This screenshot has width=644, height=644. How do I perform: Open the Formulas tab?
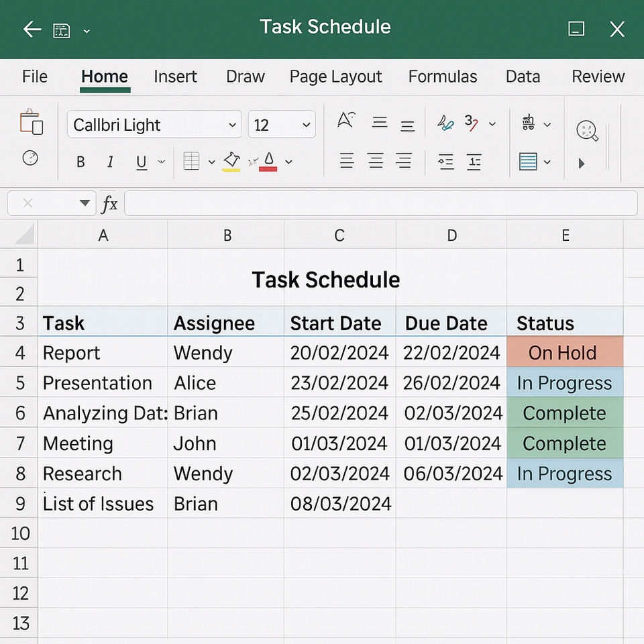point(443,76)
